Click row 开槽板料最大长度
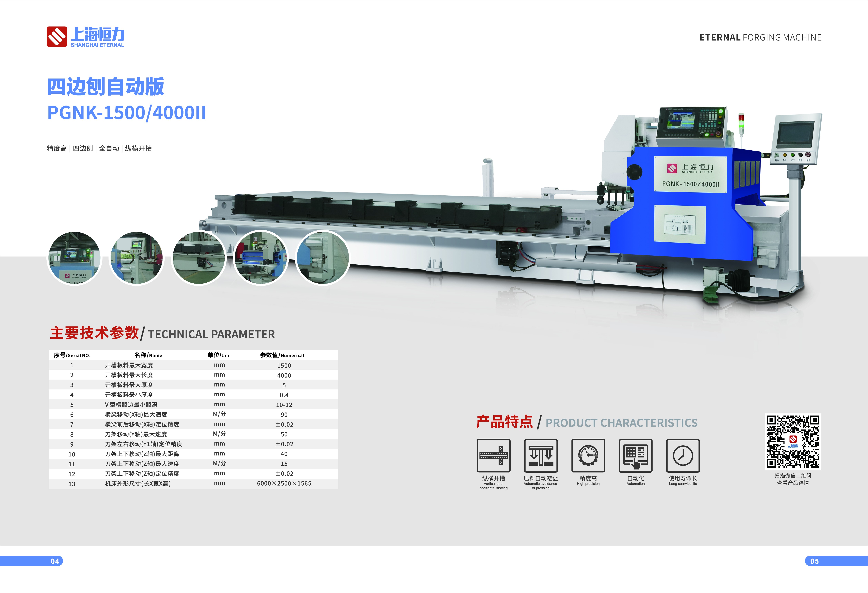868x593 pixels. click(x=194, y=375)
